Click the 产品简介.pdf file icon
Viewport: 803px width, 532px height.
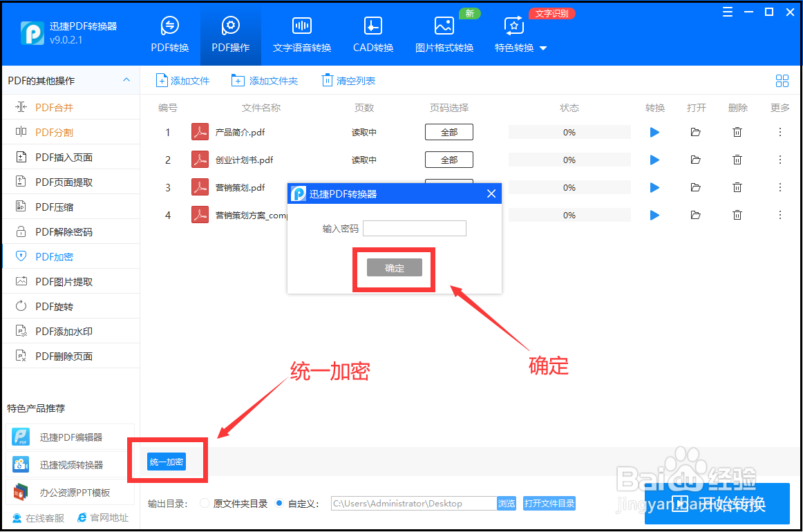tap(200, 132)
